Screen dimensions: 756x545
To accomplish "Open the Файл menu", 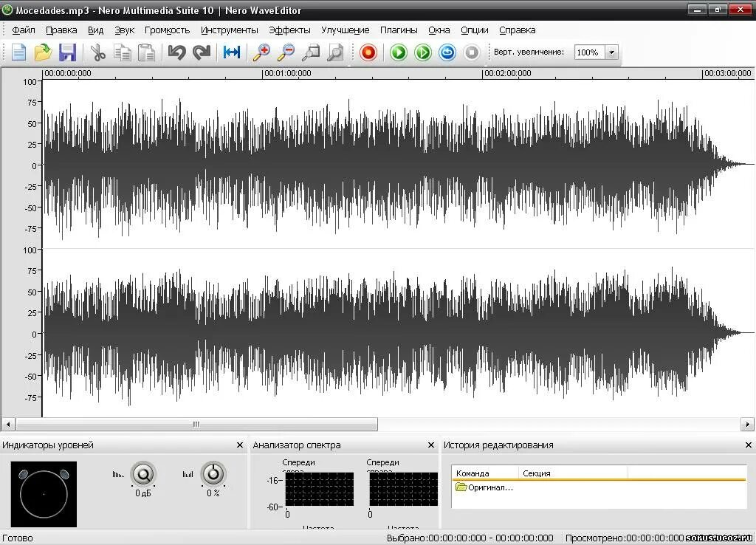I will (x=24, y=30).
